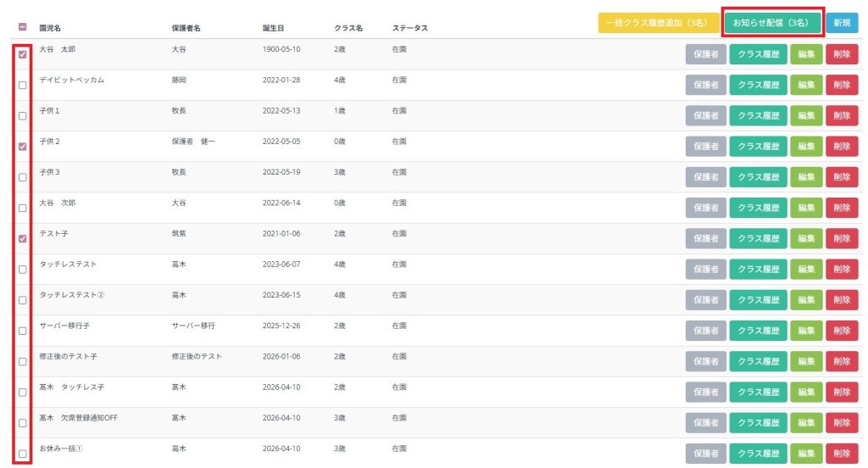Delete 高木 タッチレス子 row
868x468 pixels.
pyautogui.click(x=842, y=393)
